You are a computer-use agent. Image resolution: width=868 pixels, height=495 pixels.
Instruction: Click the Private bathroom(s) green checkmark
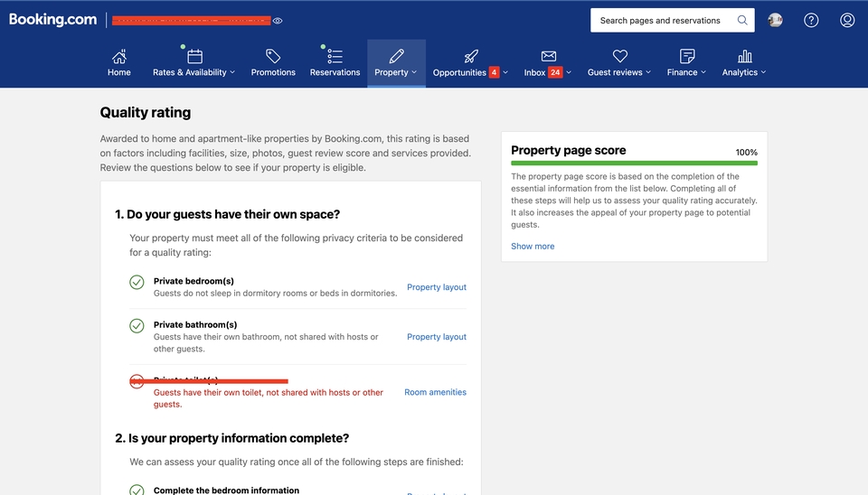pyautogui.click(x=137, y=326)
